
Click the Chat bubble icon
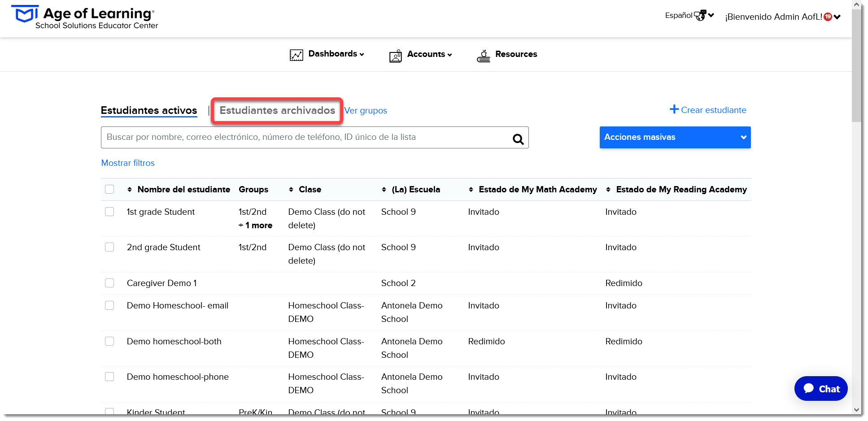[809, 388]
